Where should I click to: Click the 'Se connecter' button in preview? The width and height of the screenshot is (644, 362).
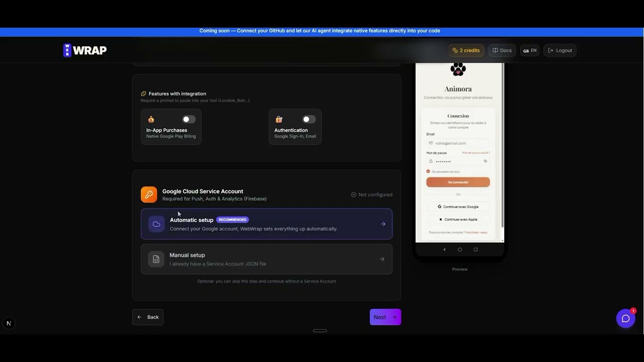(458, 182)
